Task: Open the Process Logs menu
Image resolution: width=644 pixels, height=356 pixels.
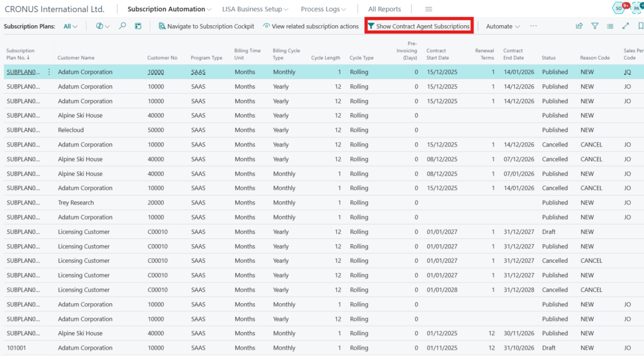Action: pyautogui.click(x=324, y=9)
